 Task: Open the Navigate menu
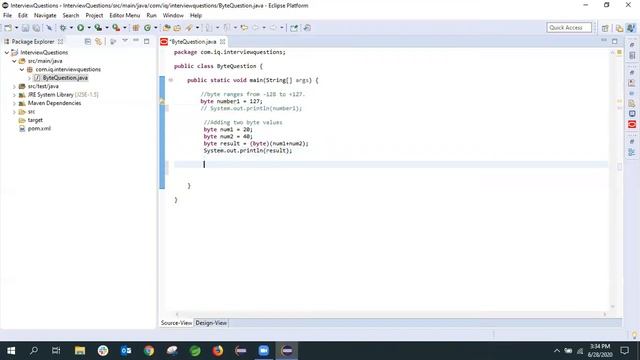(x=45, y=16)
